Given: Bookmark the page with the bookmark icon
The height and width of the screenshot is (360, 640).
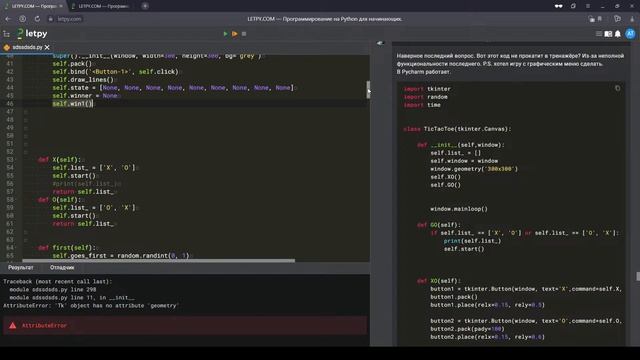Looking at the screenshot, I should pyautogui.click(x=600, y=19).
